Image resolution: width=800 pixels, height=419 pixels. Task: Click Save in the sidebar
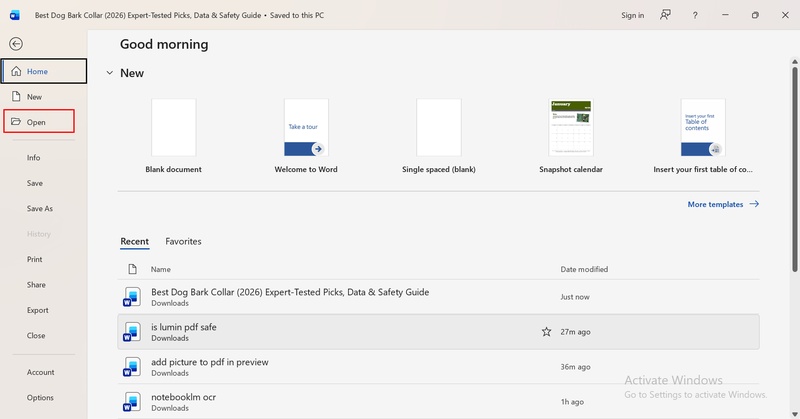(x=35, y=183)
